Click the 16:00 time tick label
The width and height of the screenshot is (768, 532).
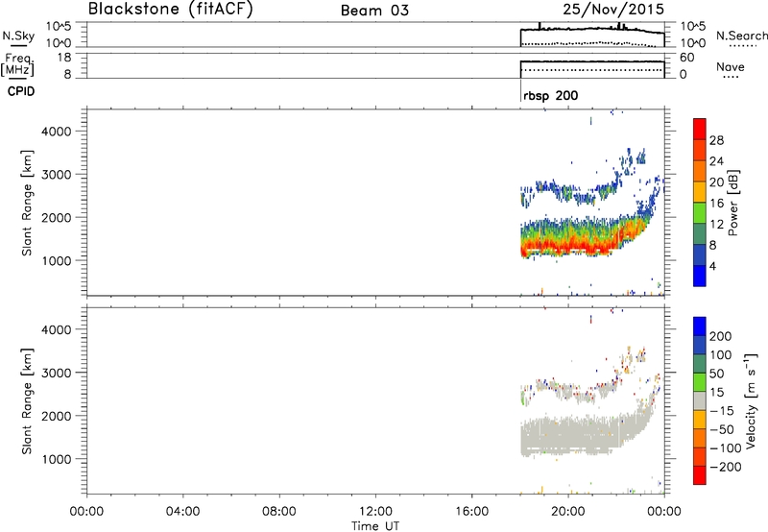(471, 512)
